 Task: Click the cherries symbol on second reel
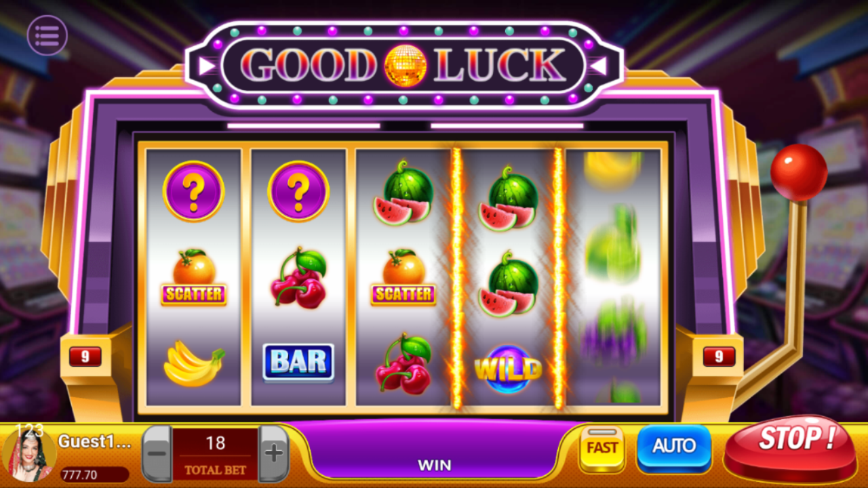tap(299, 279)
